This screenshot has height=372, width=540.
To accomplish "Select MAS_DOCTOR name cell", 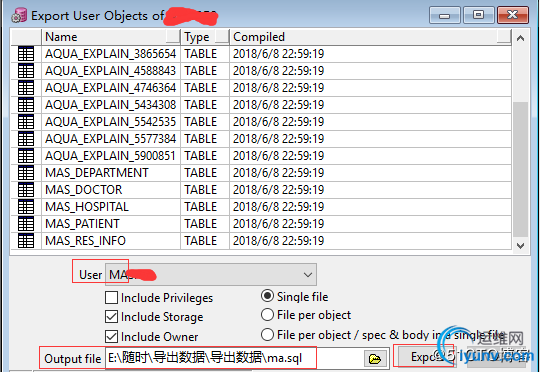I will (111, 190).
